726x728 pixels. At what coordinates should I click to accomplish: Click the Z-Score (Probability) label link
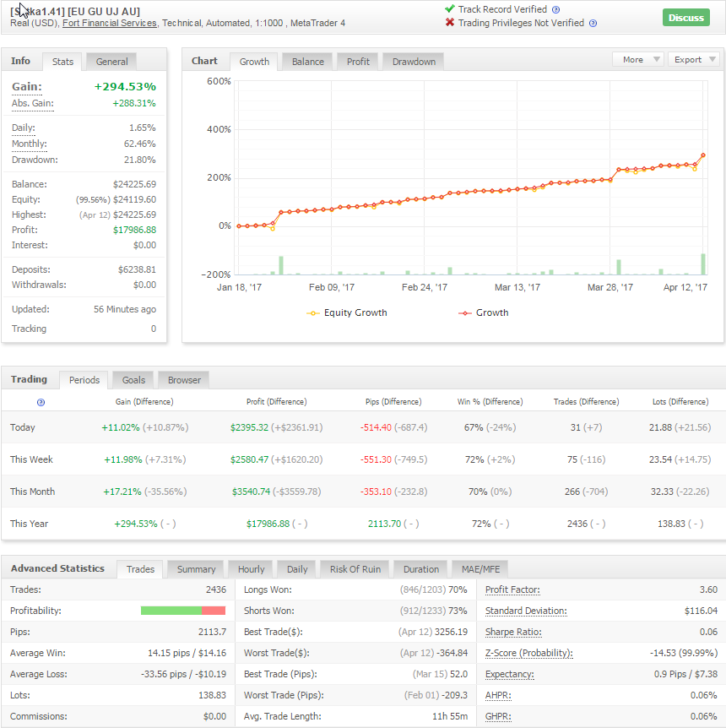529,653
